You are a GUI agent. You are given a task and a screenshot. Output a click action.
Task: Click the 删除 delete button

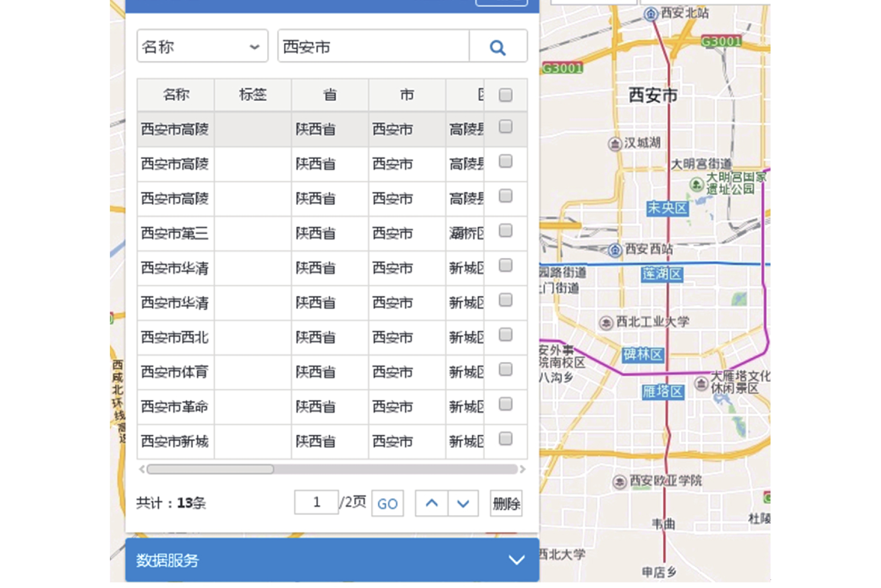[x=506, y=503]
